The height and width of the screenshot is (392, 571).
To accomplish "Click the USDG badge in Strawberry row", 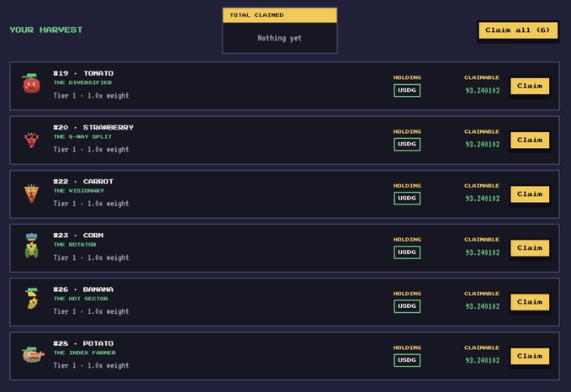I will coord(407,144).
